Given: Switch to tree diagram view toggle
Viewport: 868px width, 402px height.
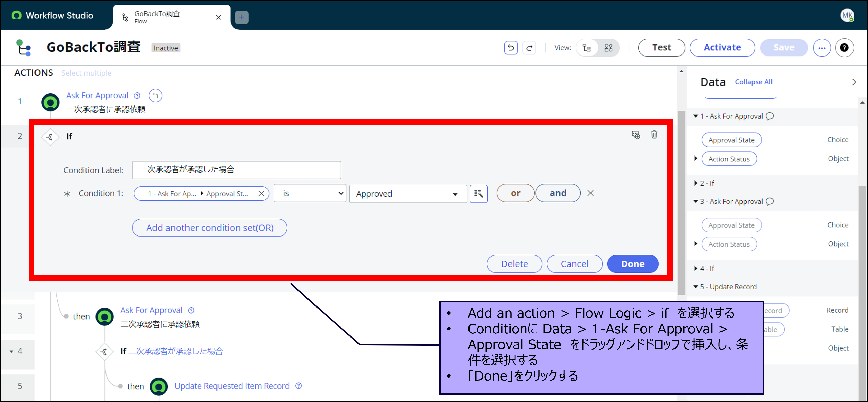Looking at the screenshot, I should coord(587,48).
